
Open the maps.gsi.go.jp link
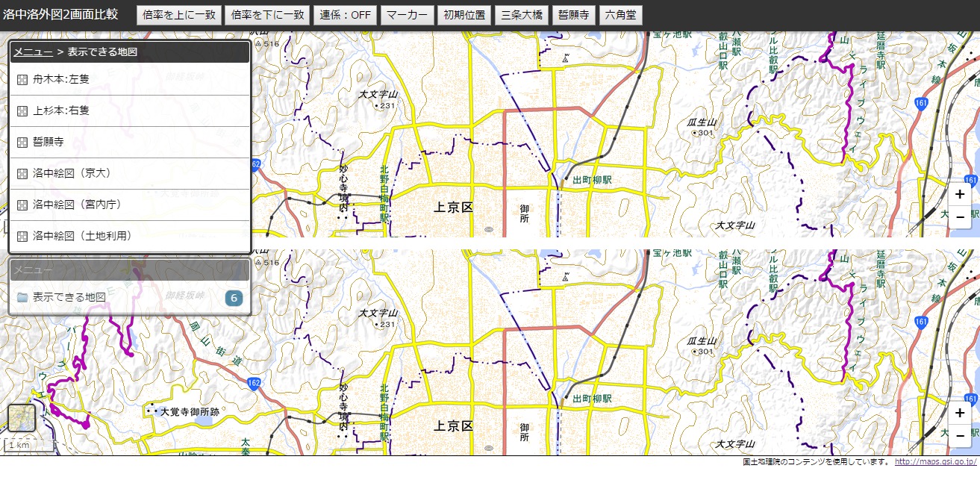click(934, 461)
